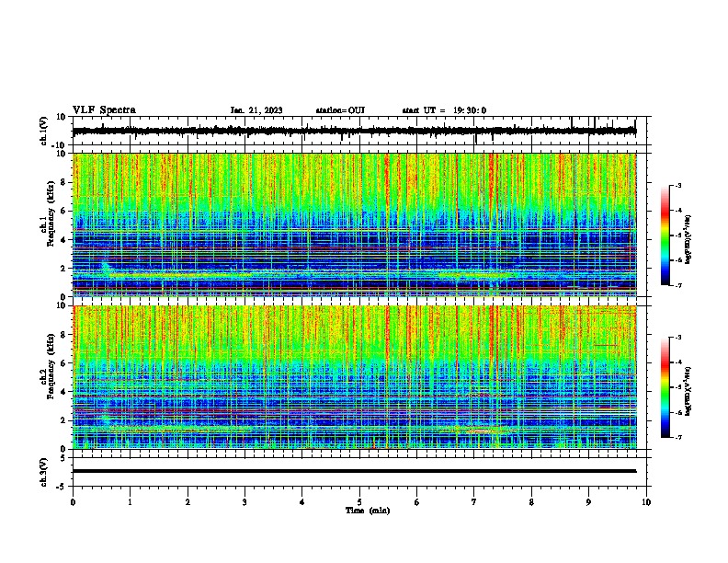Click the "ch.1(V)" waveform axis label
The image size is (728, 563).
44,131
